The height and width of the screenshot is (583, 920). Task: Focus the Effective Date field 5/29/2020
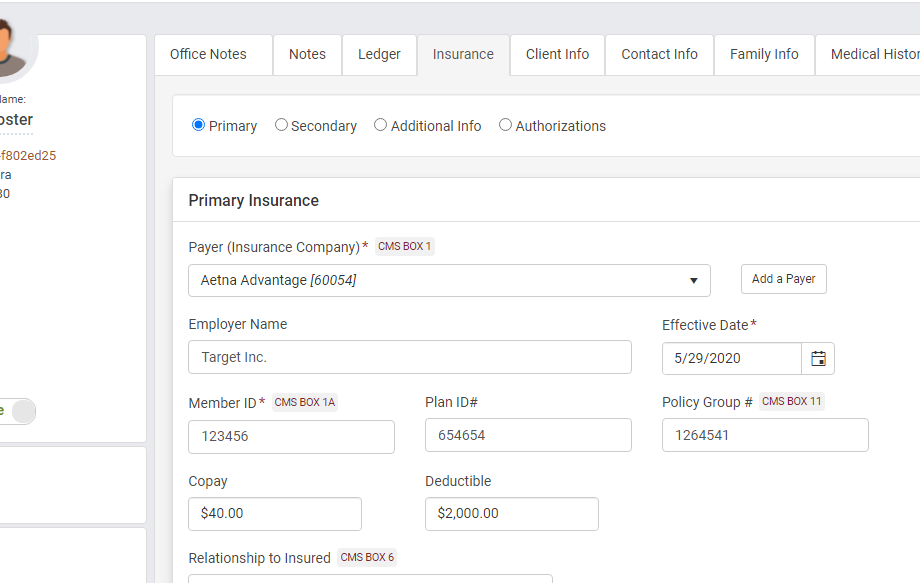pyautogui.click(x=732, y=358)
